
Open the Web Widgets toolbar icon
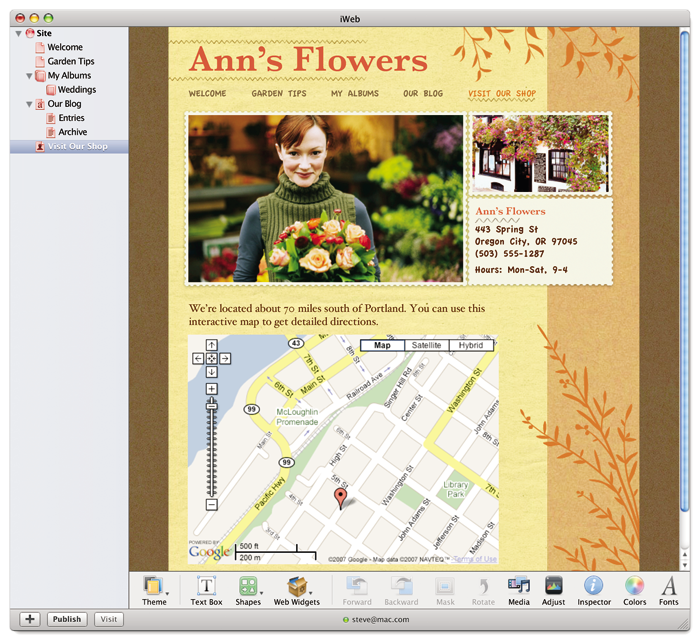point(297,586)
